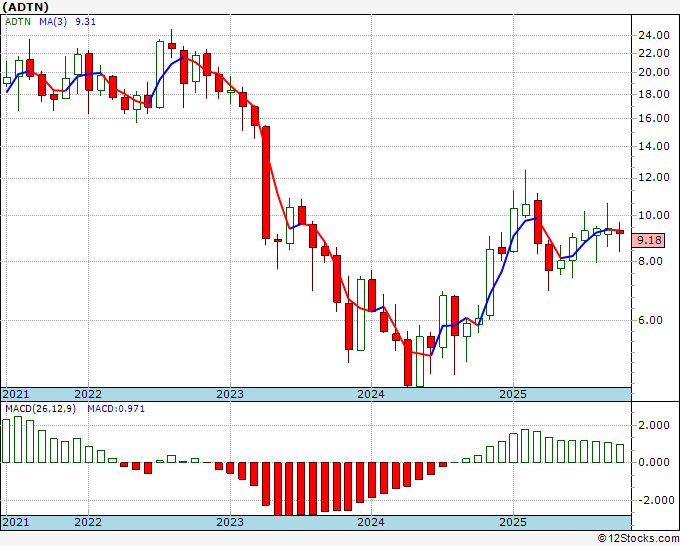Click the large red candlestick of early 2023 drop
The height and width of the screenshot is (546, 680).
[x=266, y=182]
